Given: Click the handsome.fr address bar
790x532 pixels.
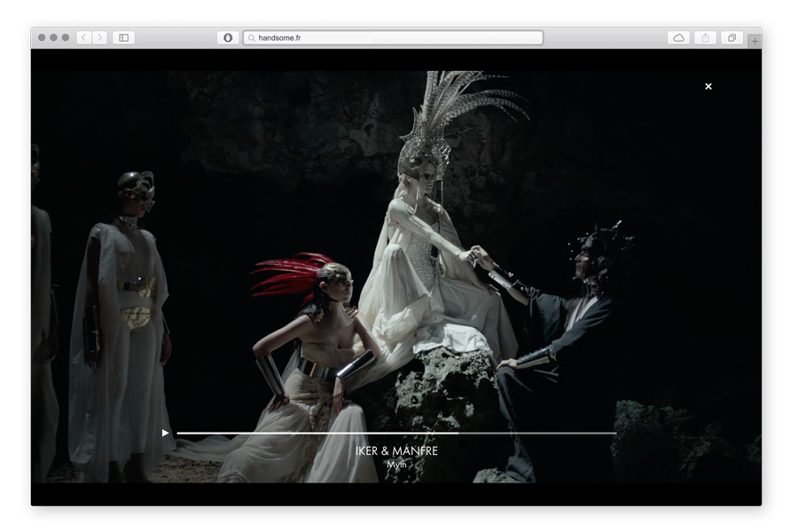Looking at the screenshot, I should [x=394, y=38].
